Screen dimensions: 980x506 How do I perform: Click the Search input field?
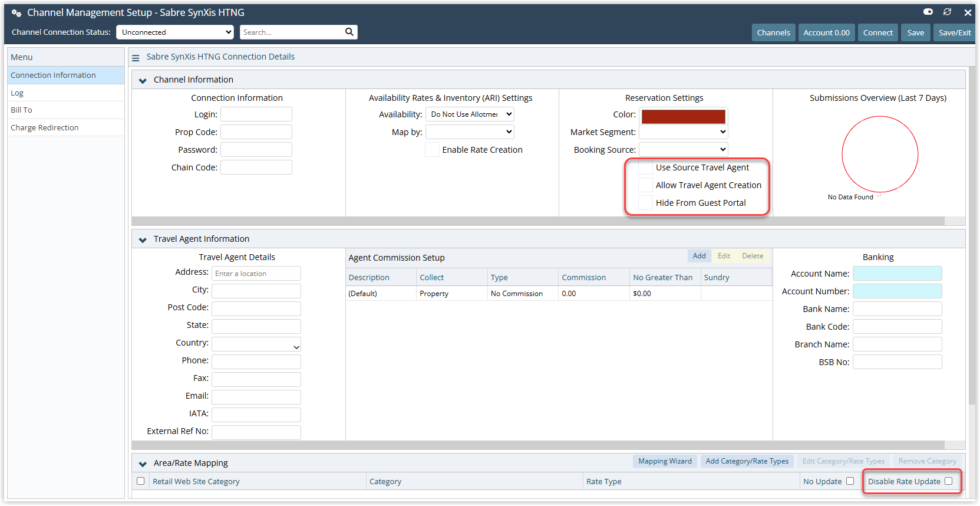pyautogui.click(x=292, y=32)
